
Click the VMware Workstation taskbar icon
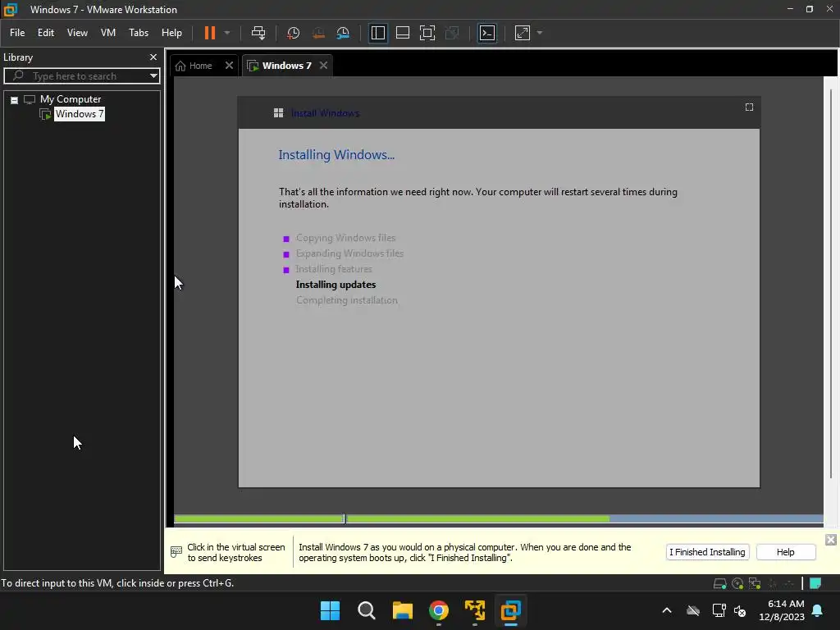point(510,610)
